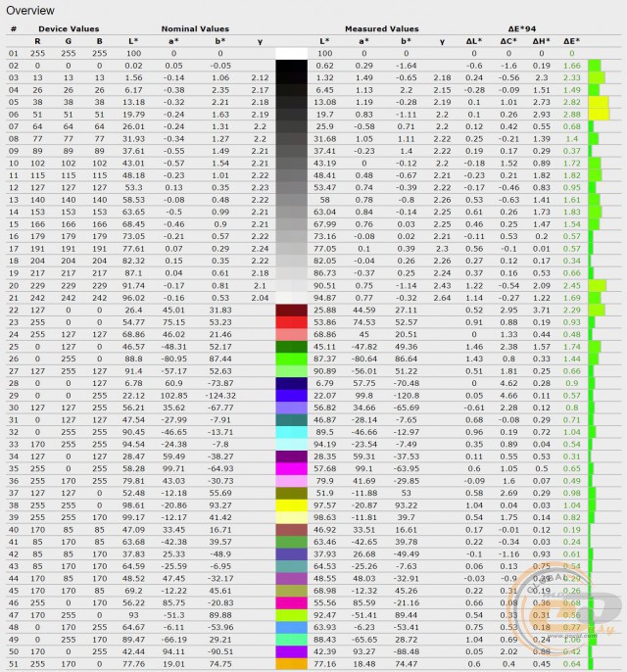The image size is (627, 672).
Task: Click the # row number column header
Action: (14, 28)
